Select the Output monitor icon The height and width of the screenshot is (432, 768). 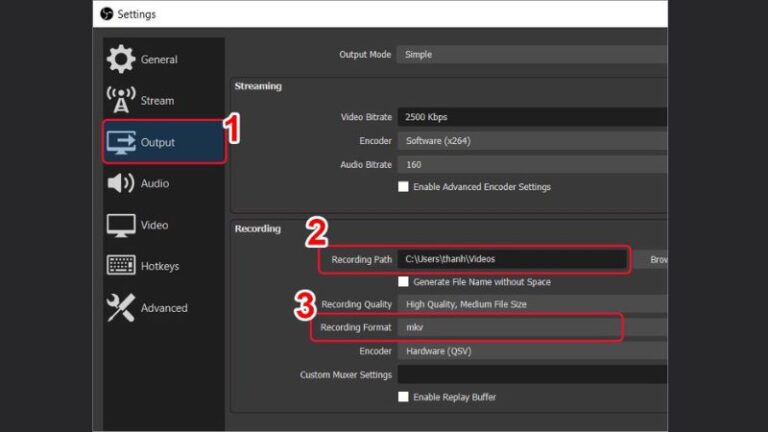[x=121, y=142]
